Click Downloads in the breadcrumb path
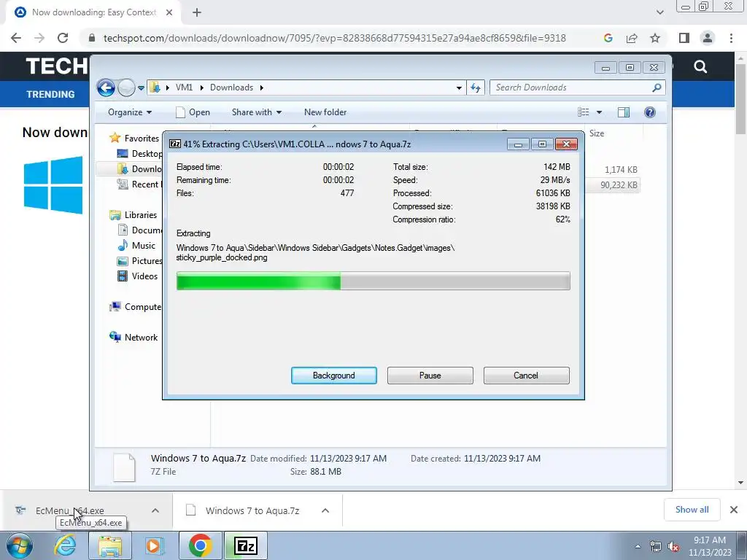 [231, 87]
